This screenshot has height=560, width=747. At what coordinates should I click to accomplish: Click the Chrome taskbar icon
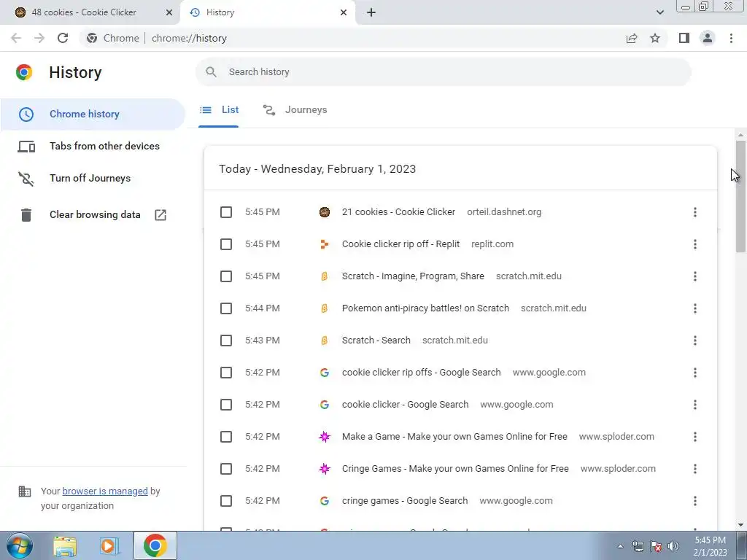point(155,545)
